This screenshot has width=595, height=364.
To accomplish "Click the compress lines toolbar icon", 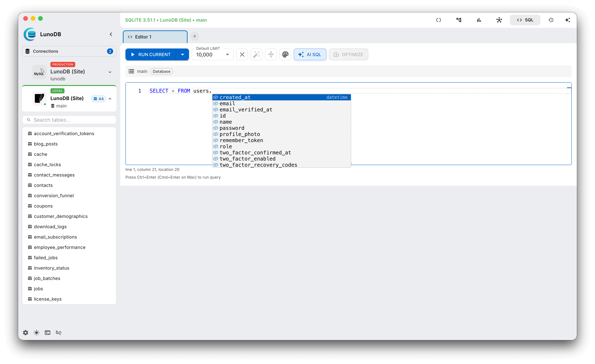I will [271, 55].
